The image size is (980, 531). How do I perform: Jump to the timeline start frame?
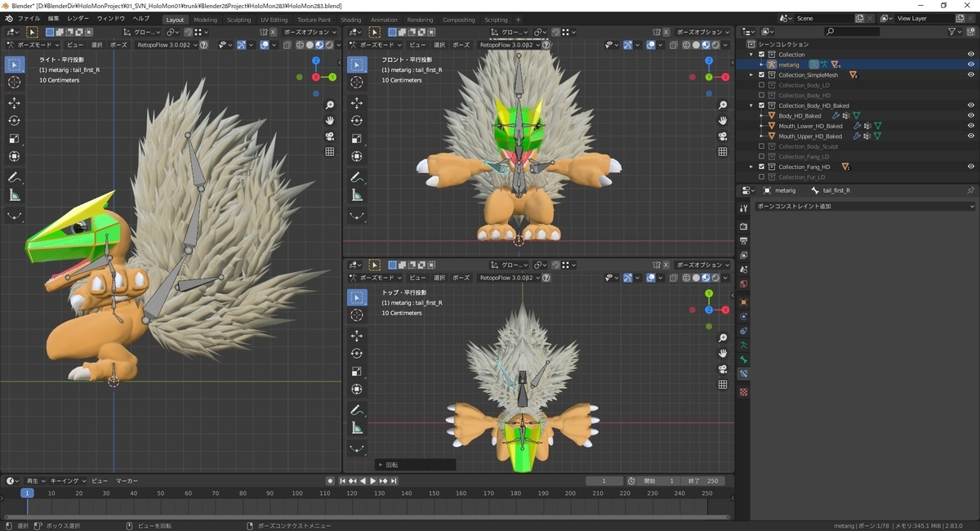pos(343,481)
